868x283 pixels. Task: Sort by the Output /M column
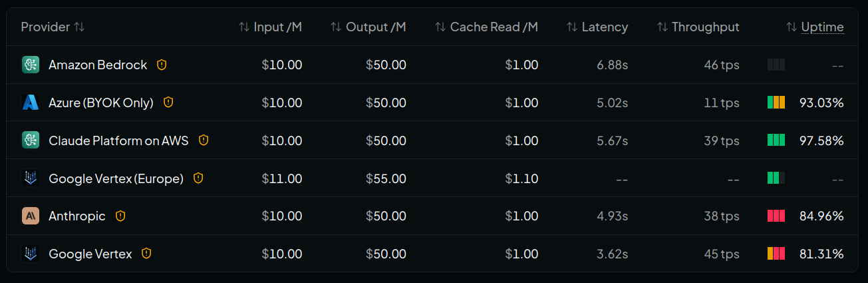pos(368,27)
